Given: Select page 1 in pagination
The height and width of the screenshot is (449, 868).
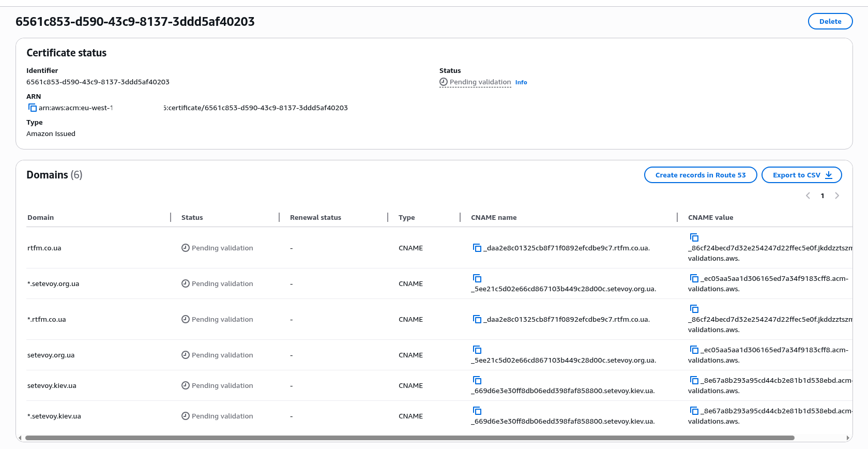Looking at the screenshot, I should coord(823,196).
